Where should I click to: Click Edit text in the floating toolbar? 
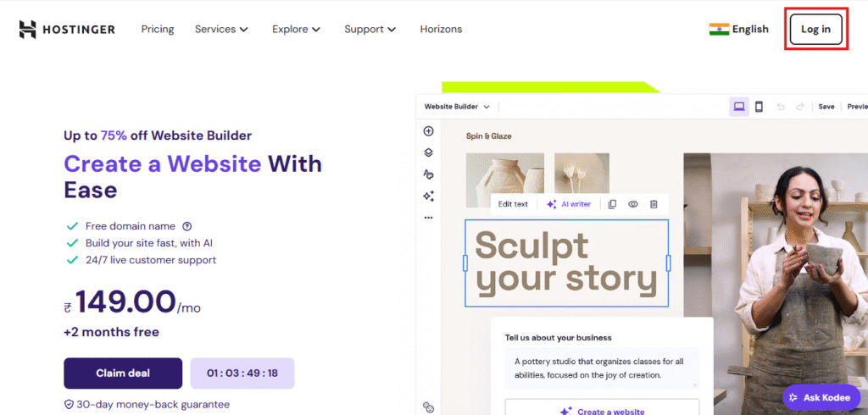[x=513, y=204]
